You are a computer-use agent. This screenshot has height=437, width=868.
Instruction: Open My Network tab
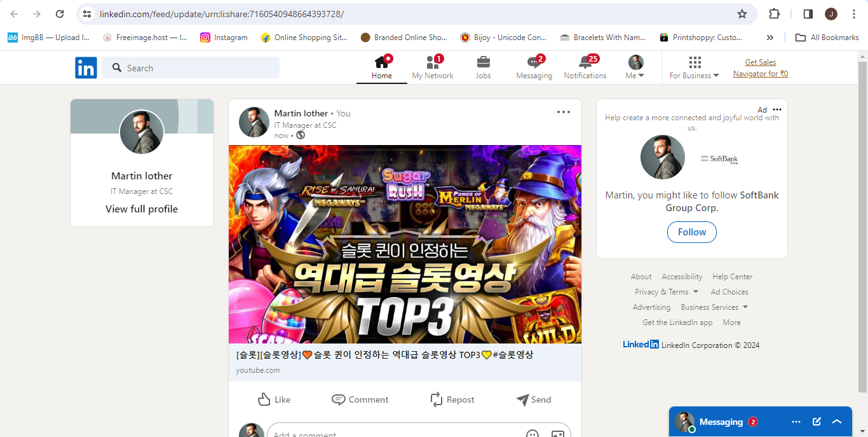433,68
